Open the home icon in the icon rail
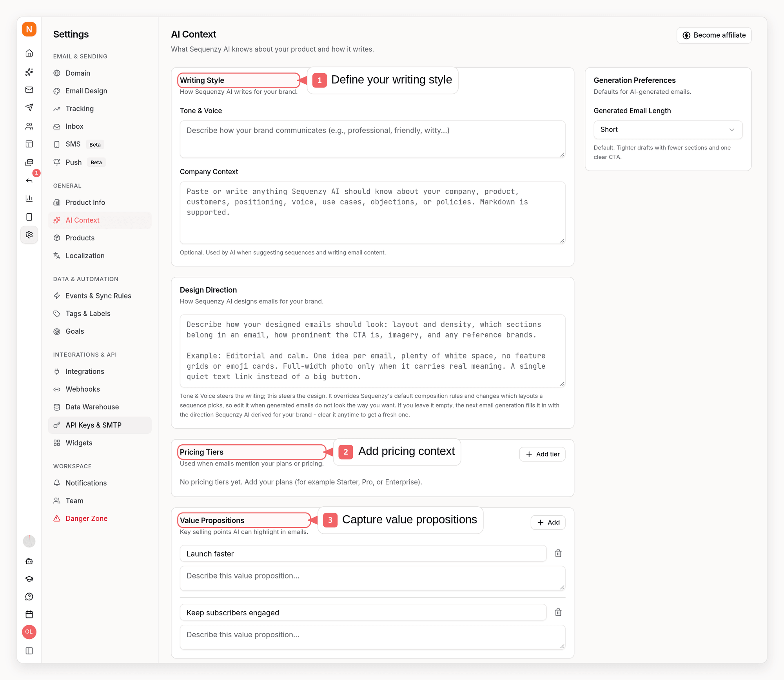This screenshot has height=680, width=784. pos(29,53)
